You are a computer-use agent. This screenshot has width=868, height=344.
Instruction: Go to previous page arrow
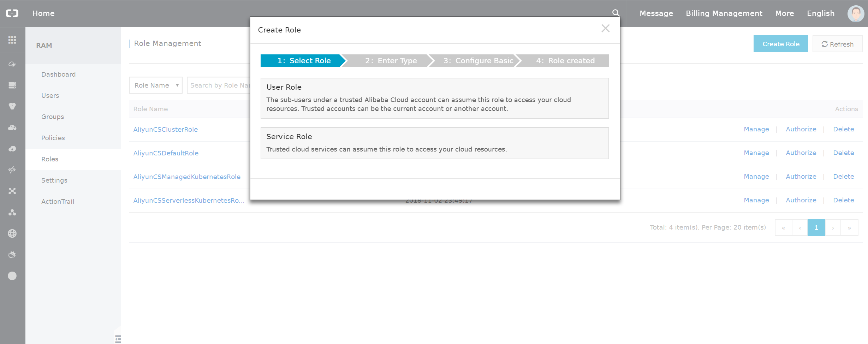(800, 228)
